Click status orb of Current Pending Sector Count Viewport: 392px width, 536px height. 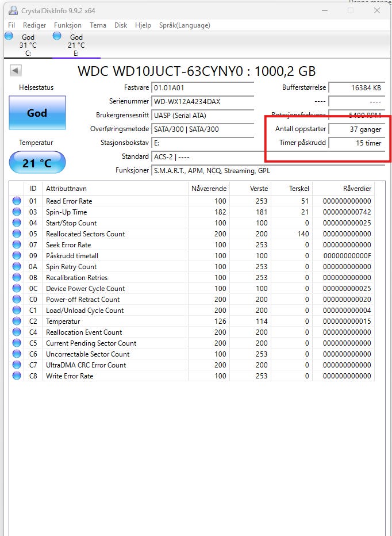coord(17,343)
